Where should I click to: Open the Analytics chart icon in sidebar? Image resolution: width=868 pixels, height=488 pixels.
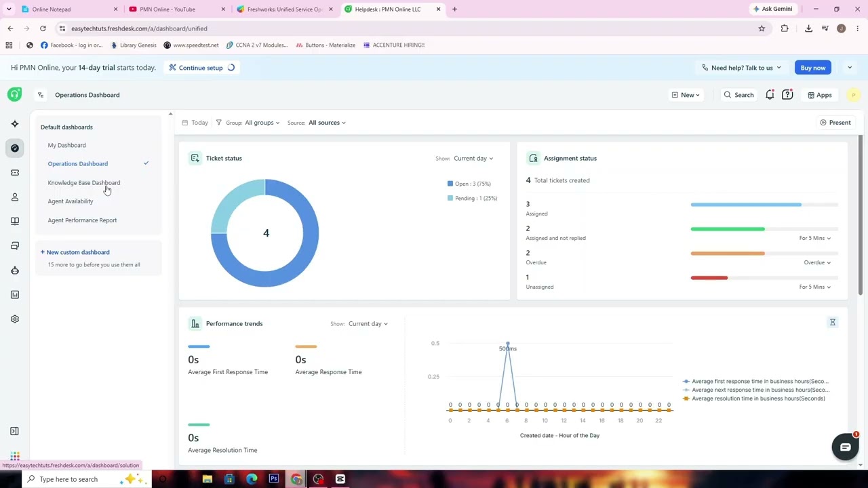click(15, 295)
